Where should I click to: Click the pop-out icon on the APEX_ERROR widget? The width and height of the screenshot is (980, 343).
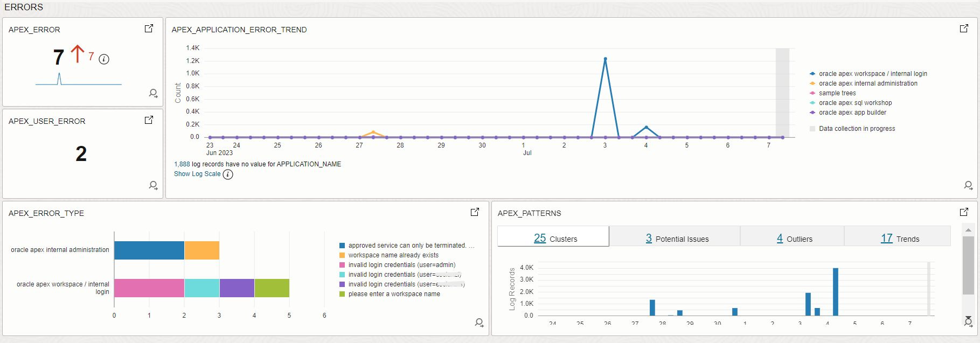[x=149, y=29]
